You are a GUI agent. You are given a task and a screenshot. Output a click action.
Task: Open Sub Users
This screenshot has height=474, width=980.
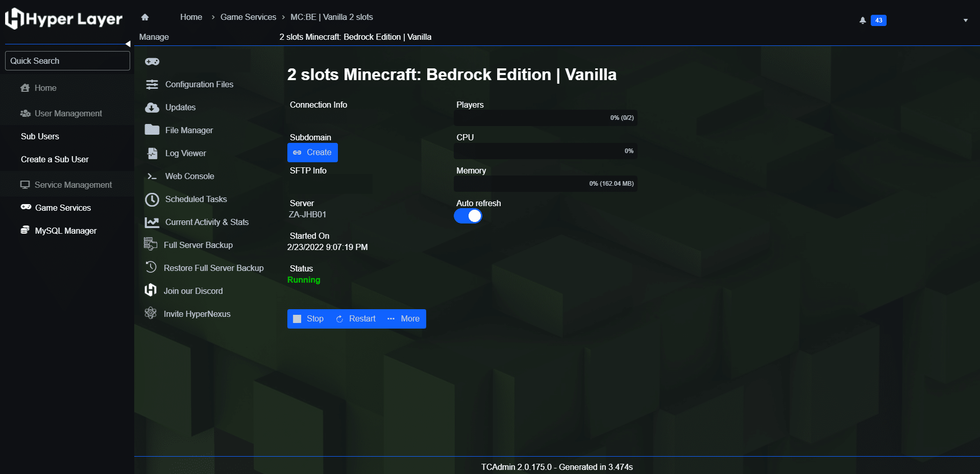point(40,136)
